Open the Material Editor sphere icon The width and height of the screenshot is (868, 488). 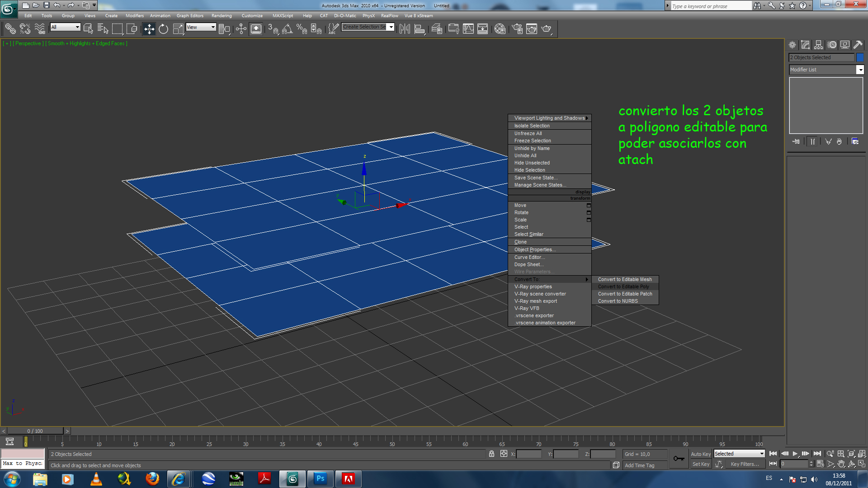(500, 29)
